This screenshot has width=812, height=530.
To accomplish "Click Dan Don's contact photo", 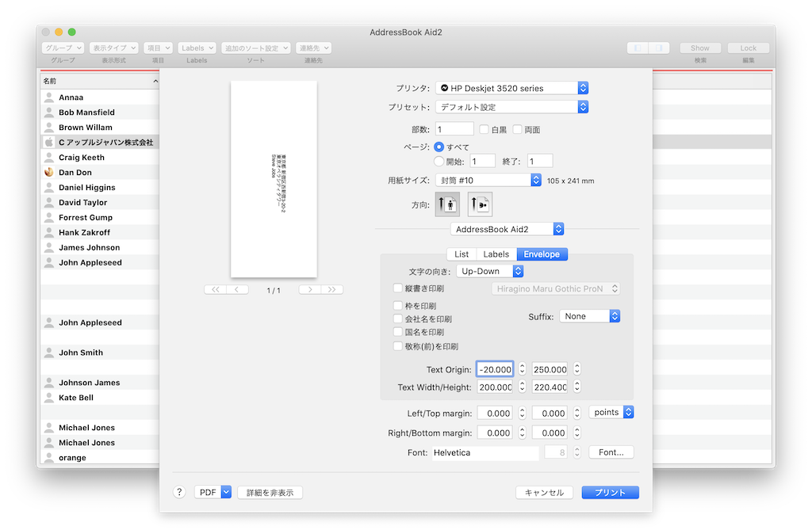I will pos(49,173).
